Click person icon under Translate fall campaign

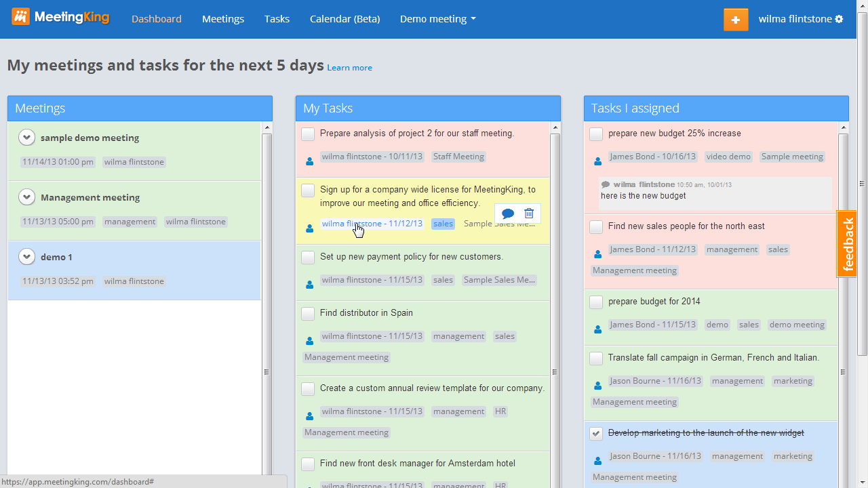[598, 386]
